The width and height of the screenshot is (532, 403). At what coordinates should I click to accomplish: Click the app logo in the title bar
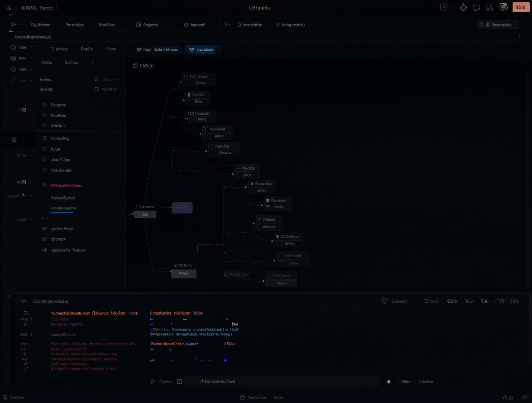coord(9,8)
